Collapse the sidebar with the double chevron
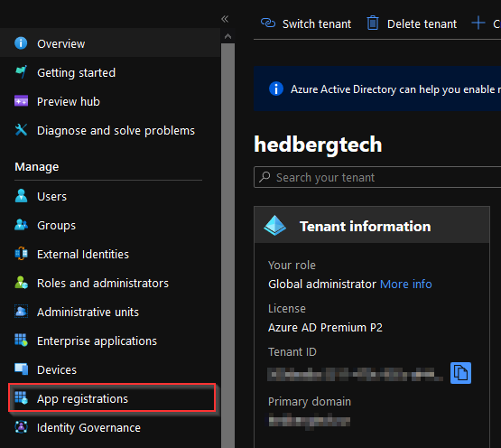This screenshot has width=501, height=448. pyautogui.click(x=225, y=19)
